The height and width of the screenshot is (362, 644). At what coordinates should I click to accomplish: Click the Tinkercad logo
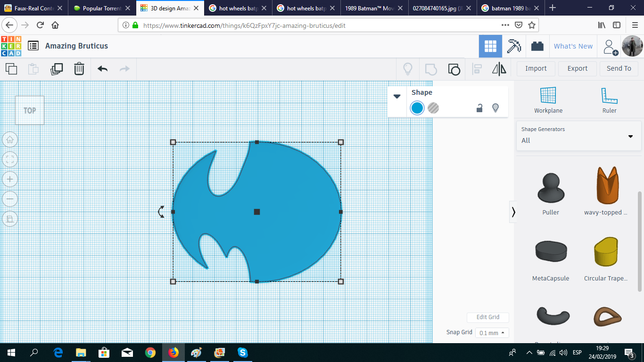coord(11,46)
